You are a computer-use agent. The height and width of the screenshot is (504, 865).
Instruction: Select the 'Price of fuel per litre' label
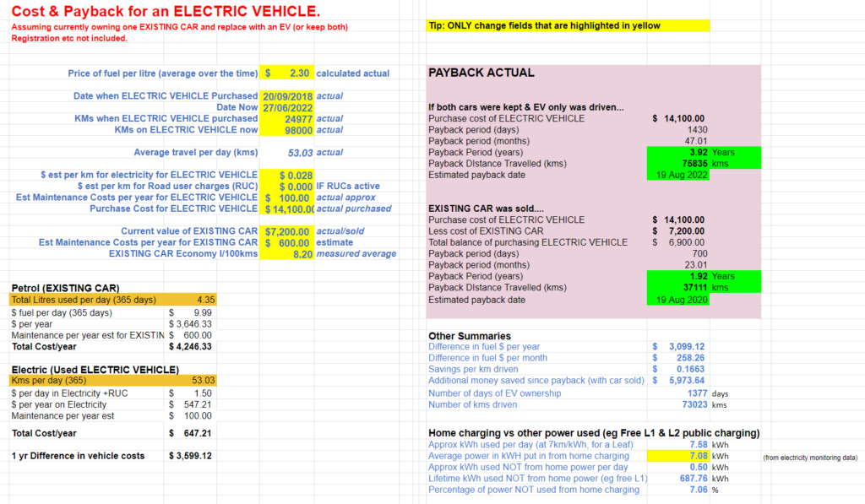(x=163, y=73)
